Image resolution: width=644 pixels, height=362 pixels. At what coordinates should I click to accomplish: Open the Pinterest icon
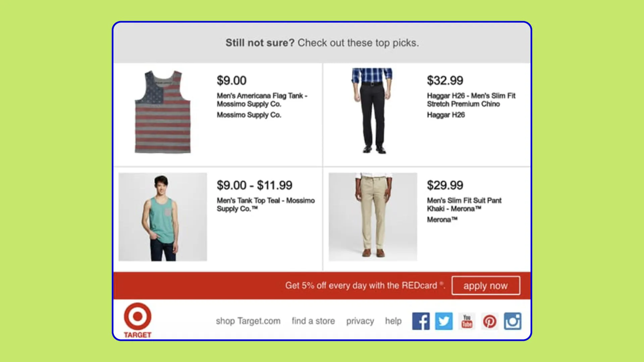(x=490, y=321)
